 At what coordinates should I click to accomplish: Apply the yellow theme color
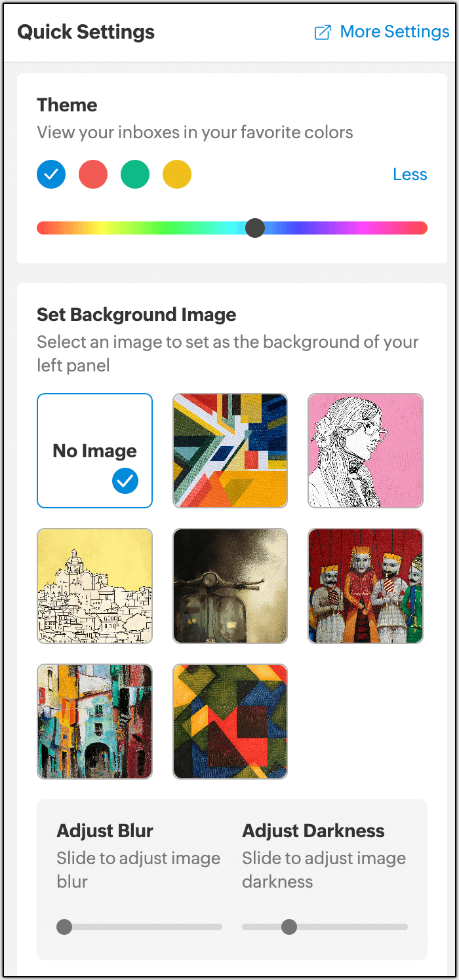pyautogui.click(x=177, y=175)
